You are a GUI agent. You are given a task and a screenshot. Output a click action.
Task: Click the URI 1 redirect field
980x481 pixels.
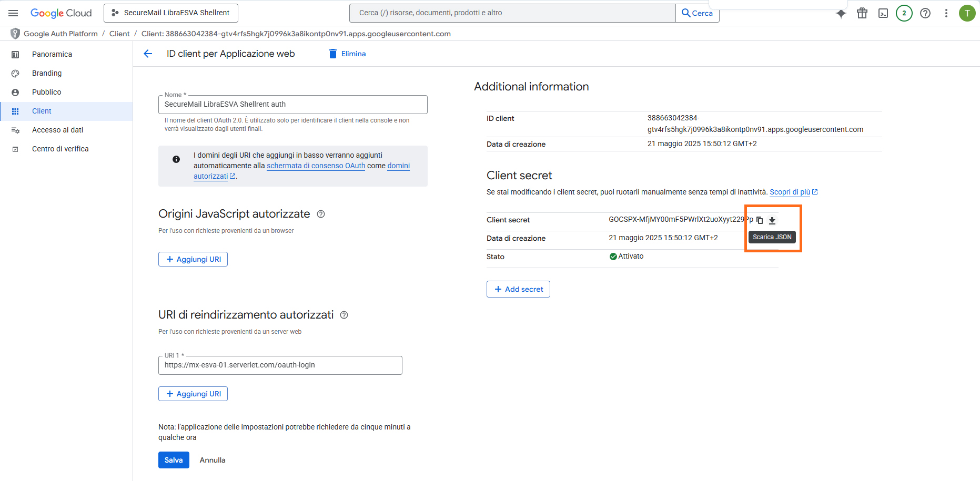click(x=280, y=365)
